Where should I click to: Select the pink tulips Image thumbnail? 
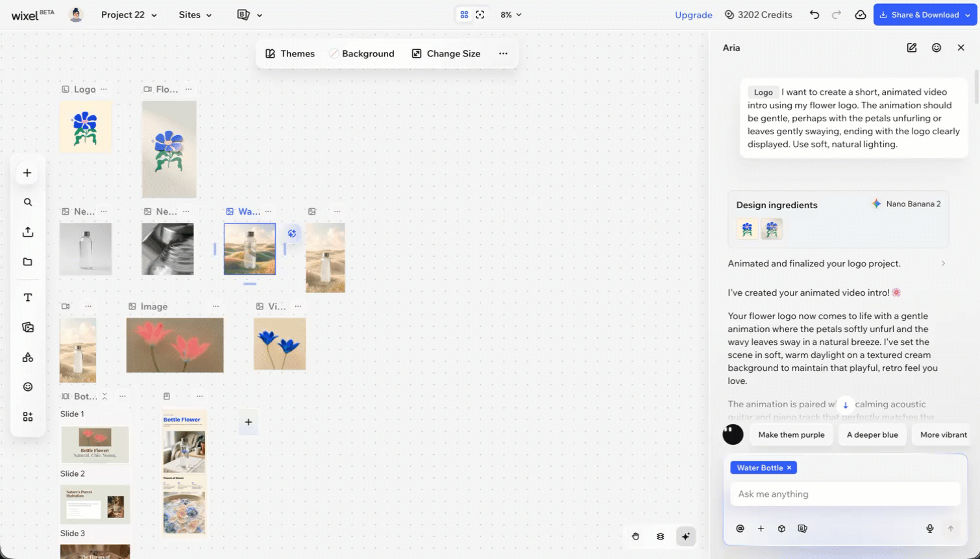pyautogui.click(x=175, y=345)
